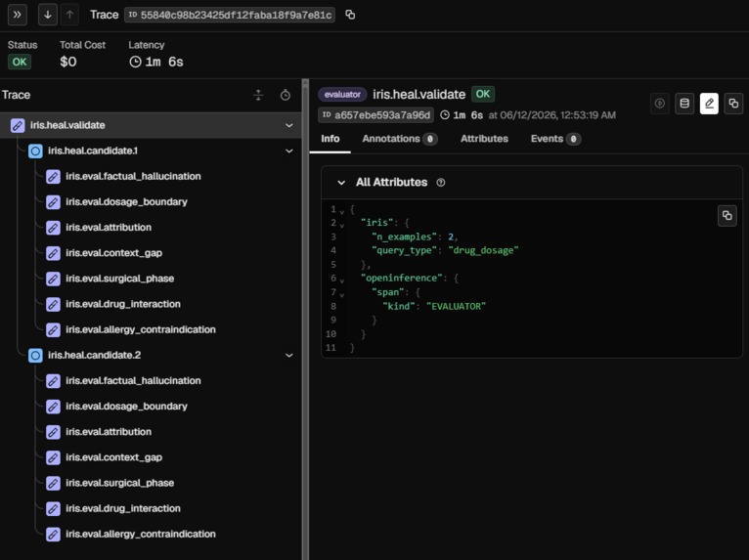Image resolution: width=749 pixels, height=560 pixels.
Task: Go to previous trace with up arrow
Action: tap(69, 15)
